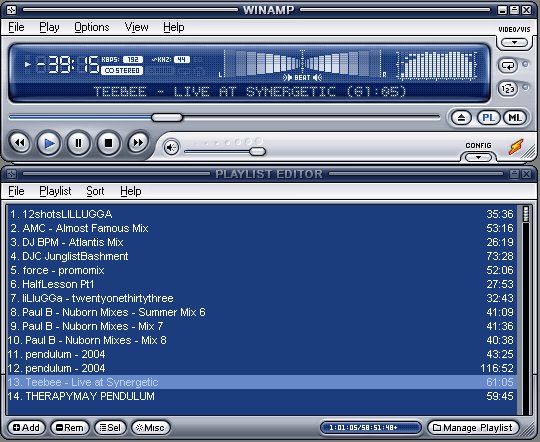Open Winamp system menu icon in titlebar
The image size is (540, 442).
coord(11,10)
